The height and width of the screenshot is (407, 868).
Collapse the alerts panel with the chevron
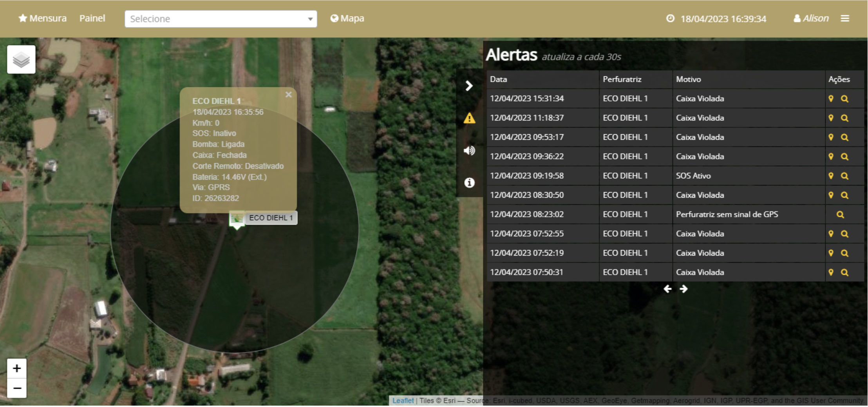click(x=469, y=86)
